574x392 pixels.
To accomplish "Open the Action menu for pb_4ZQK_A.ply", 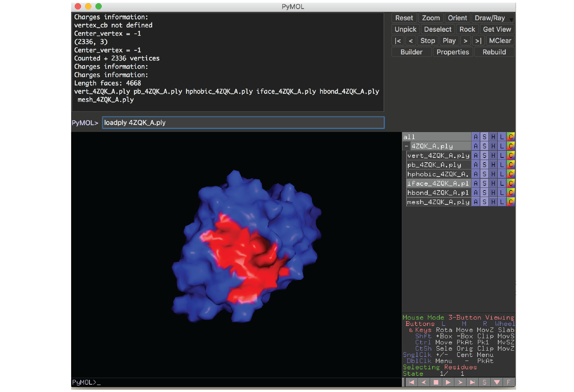I will [475, 165].
